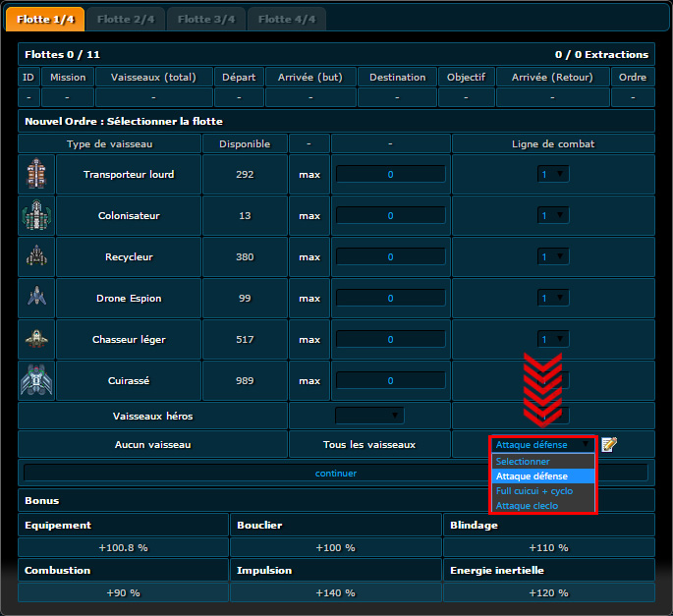
Task: Click the Transporteur lourd ship icon
Action: pos(36,175)
